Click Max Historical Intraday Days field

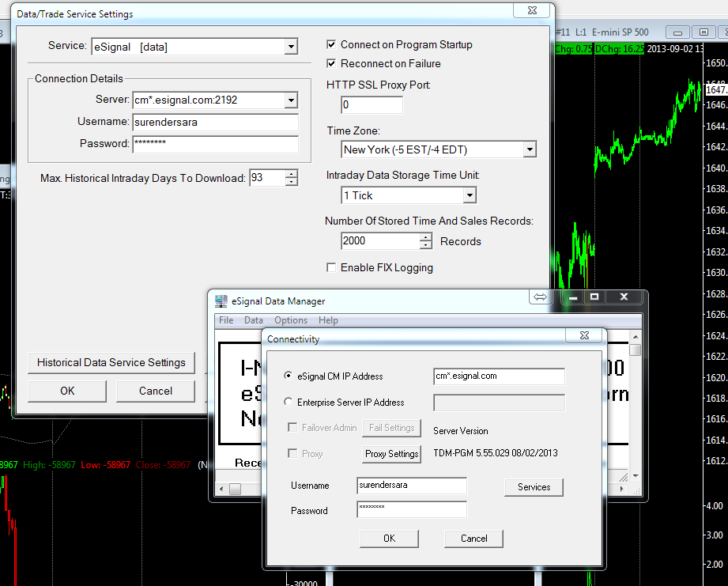(x=267, y=178)
